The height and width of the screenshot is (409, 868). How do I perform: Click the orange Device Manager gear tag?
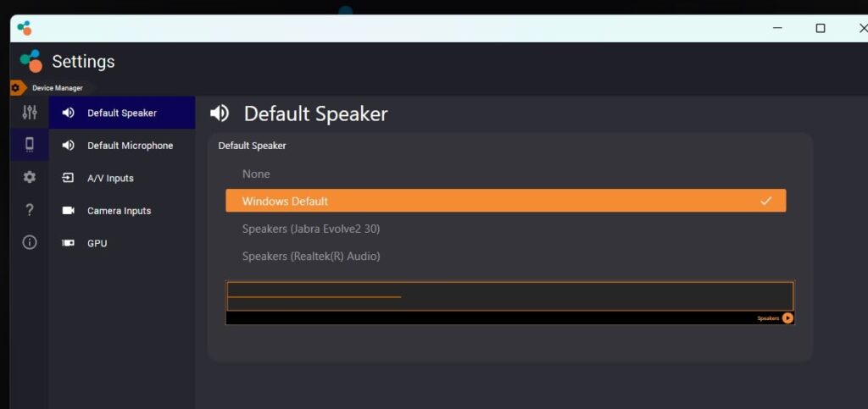pos(15,88)
